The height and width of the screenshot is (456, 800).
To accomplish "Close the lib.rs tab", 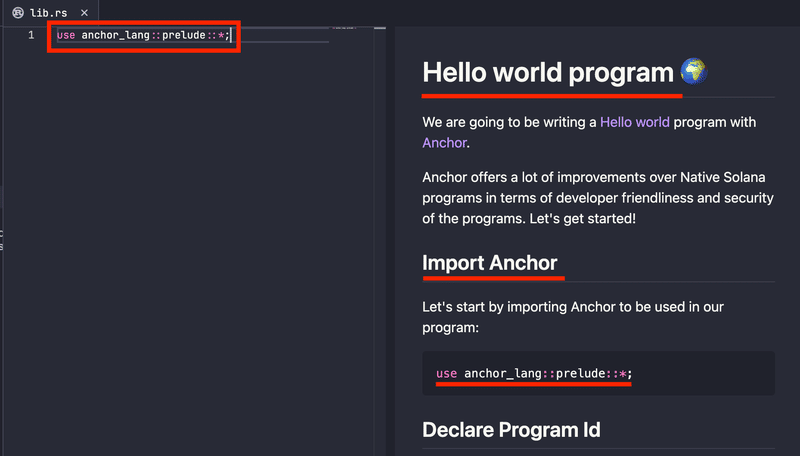I will coord(84,13).
